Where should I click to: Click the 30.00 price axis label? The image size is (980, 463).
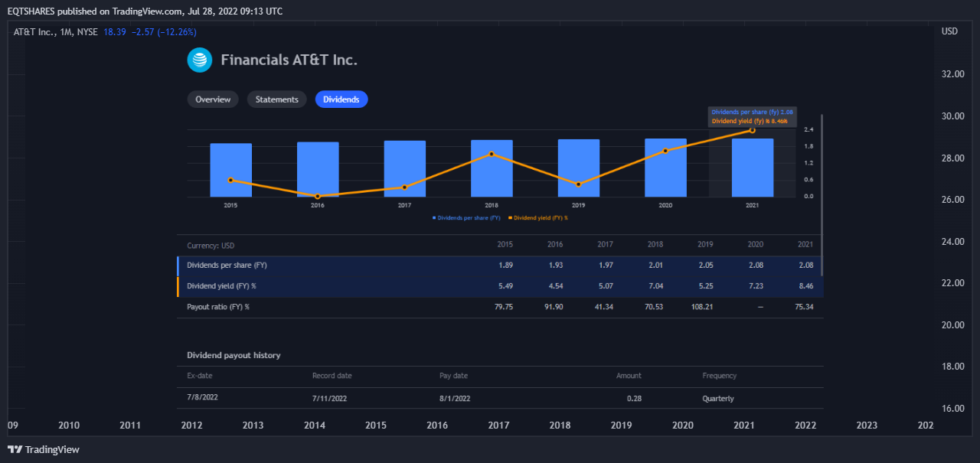(x=952, y=116)
